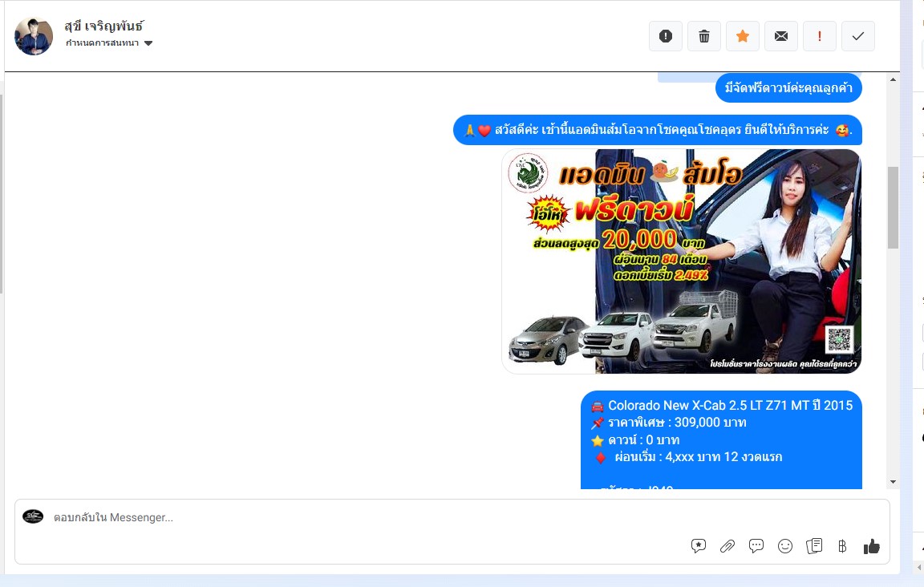Expand กำหนดการสนทนา dropdown arrow
The height and width of the screenshot is (587, 924).
(x=148, y=43)
